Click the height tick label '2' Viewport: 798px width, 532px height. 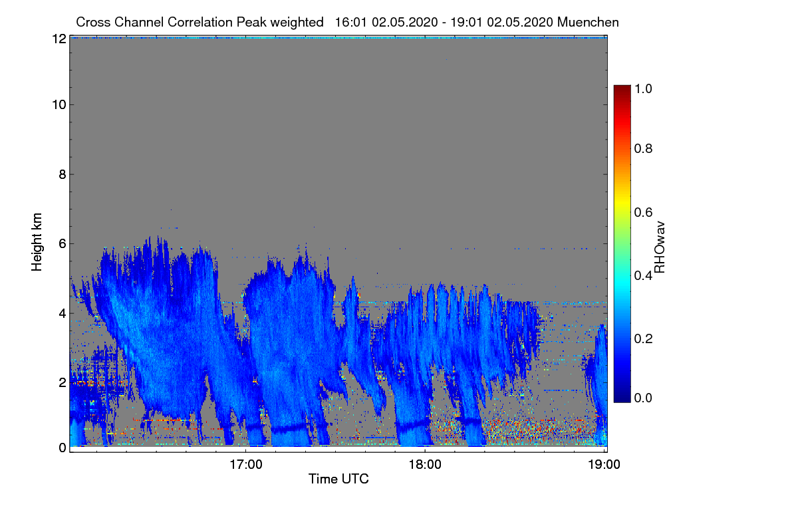63,382
